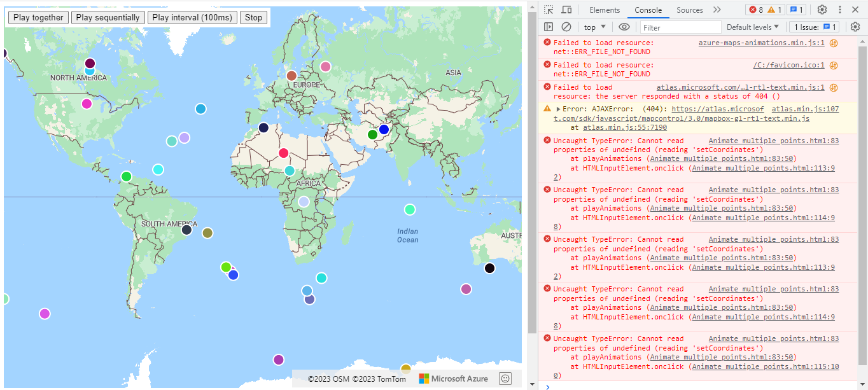The image size is (868, 390).
Task: Select the inspect element tool
Action: 548,10
